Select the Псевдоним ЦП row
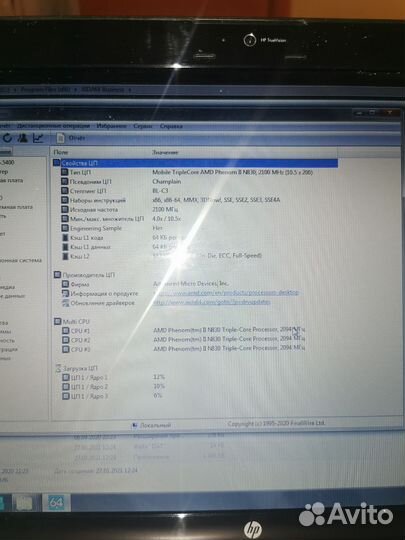This screenshot has height=540, width=405. 195,181
